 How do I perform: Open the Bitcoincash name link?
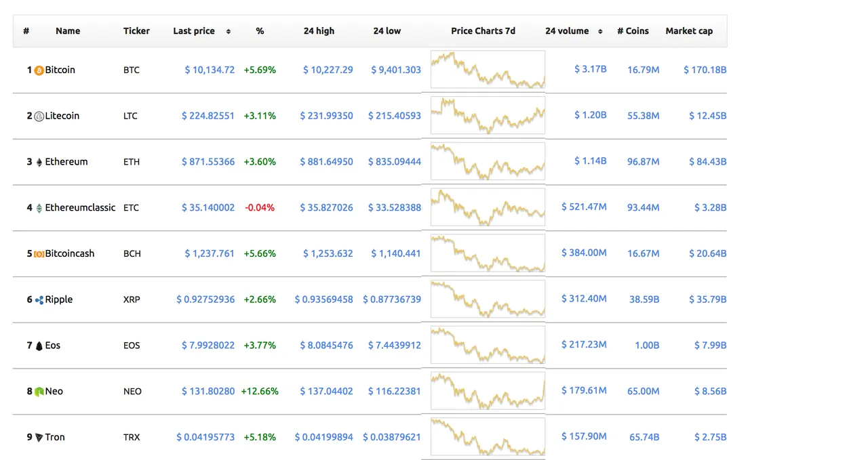(70, 253)
